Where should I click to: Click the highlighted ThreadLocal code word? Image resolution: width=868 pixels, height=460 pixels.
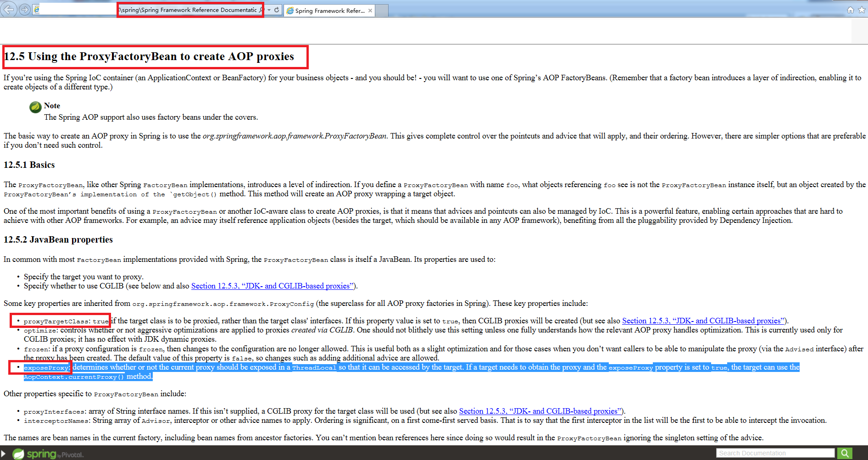click(314, 368)
